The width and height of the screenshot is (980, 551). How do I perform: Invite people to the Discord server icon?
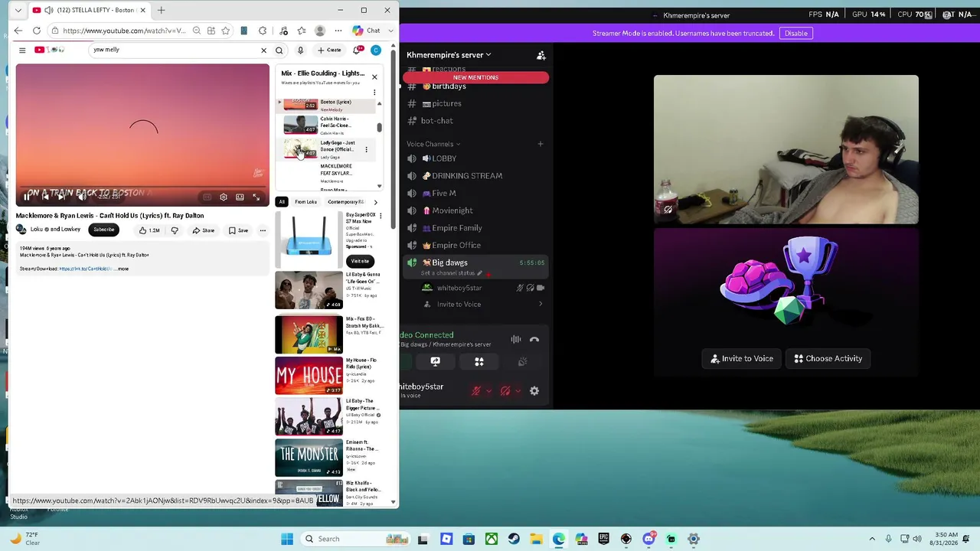[541, 55]
